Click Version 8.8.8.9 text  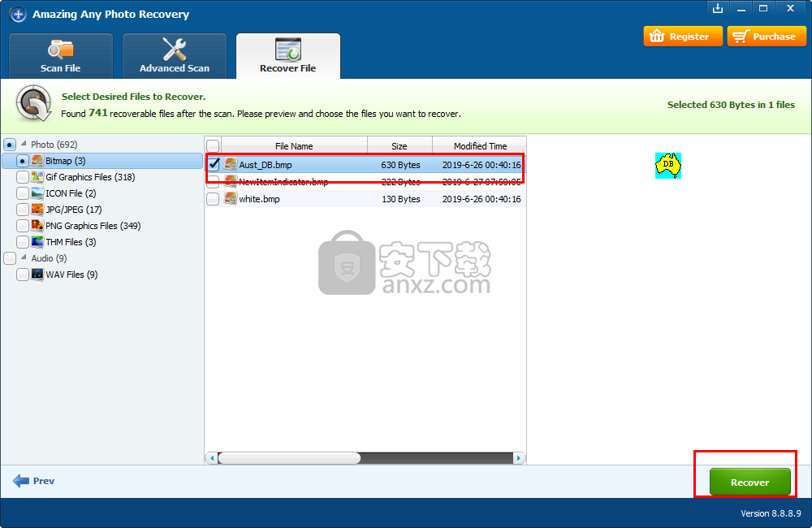coord(771,513)
